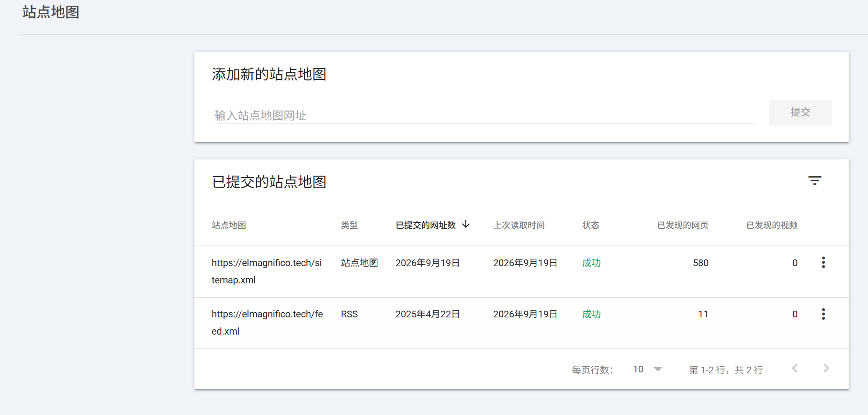
Task: Click the 站点地图 column header
Action: pos(229,225)
